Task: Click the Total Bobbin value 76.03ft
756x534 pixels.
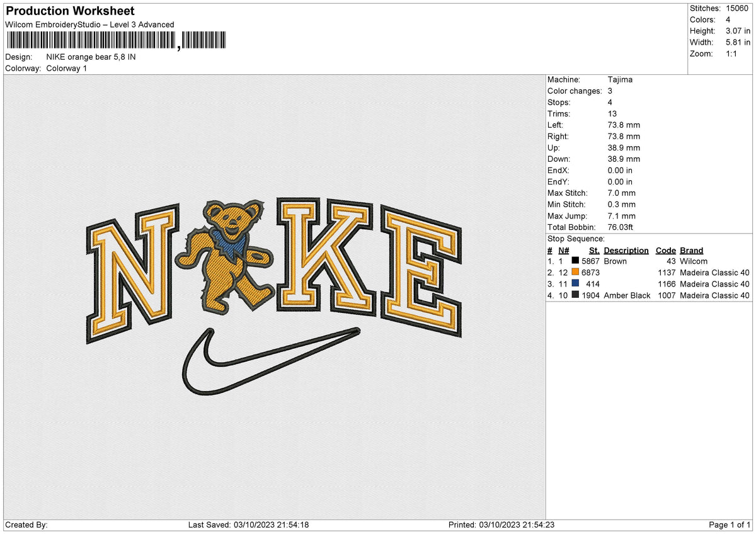Action: [621, 227]
